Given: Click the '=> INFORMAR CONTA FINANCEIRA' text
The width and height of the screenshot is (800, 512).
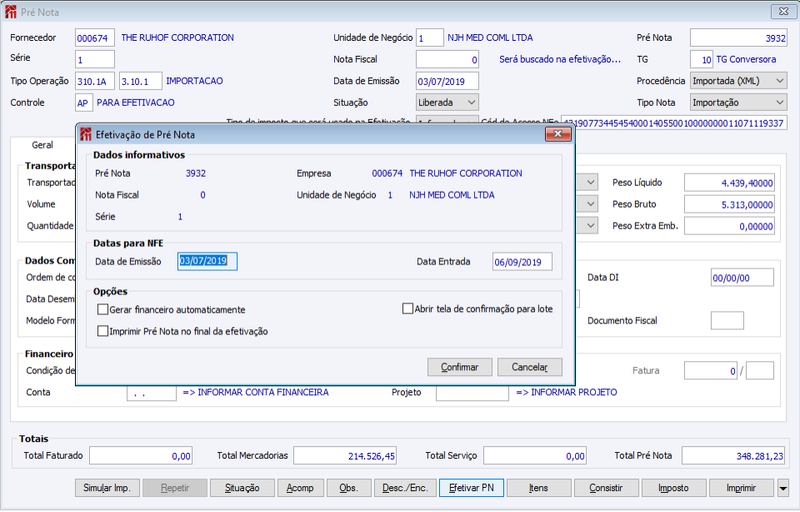Looking at the screenshot, I should tap(256, 392).
